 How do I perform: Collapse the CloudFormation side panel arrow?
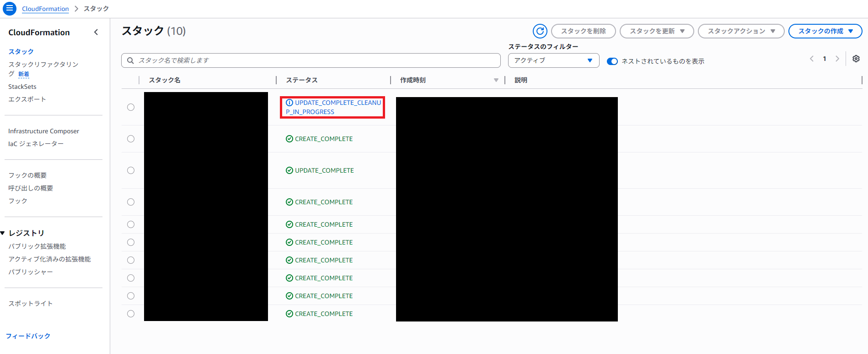tap(96, 32)
